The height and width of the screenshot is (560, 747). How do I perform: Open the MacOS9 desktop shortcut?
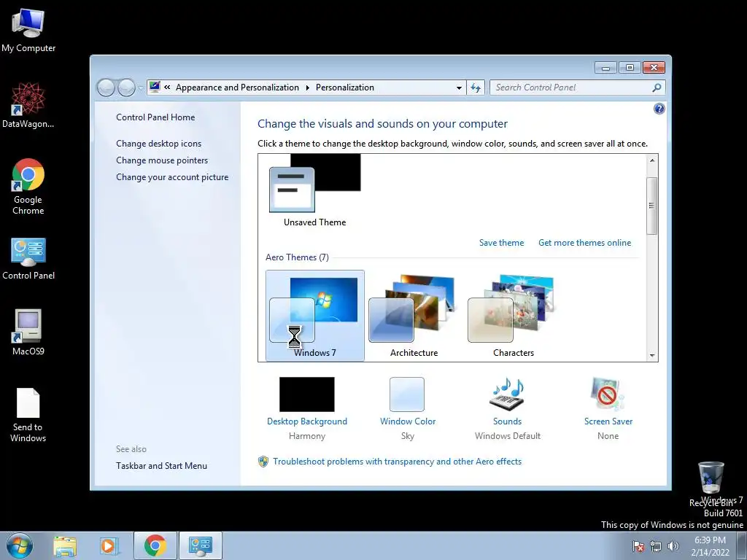(28, 332)
